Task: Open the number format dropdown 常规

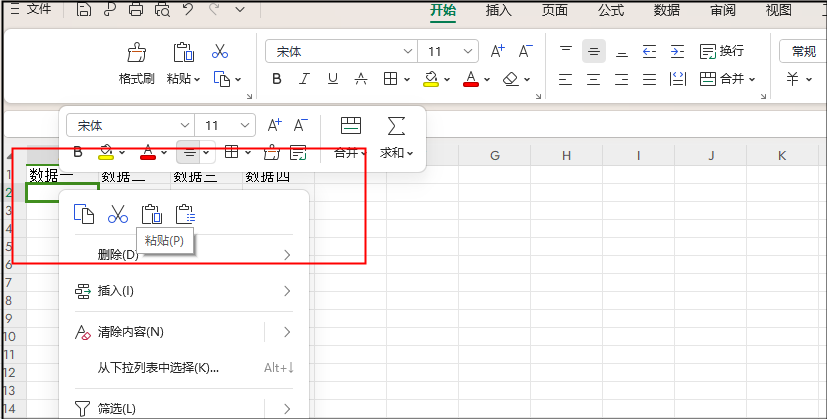Action: (x=803, y=51)
